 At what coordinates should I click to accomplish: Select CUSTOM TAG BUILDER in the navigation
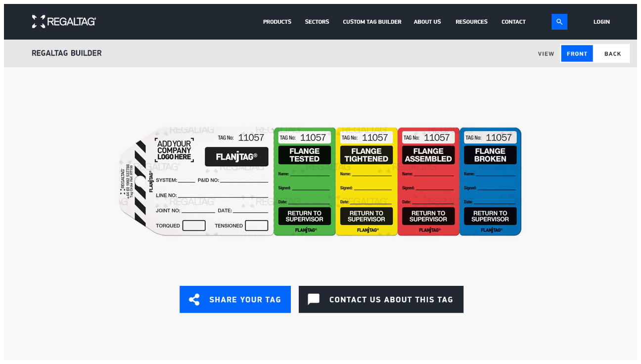pos(372,21)
